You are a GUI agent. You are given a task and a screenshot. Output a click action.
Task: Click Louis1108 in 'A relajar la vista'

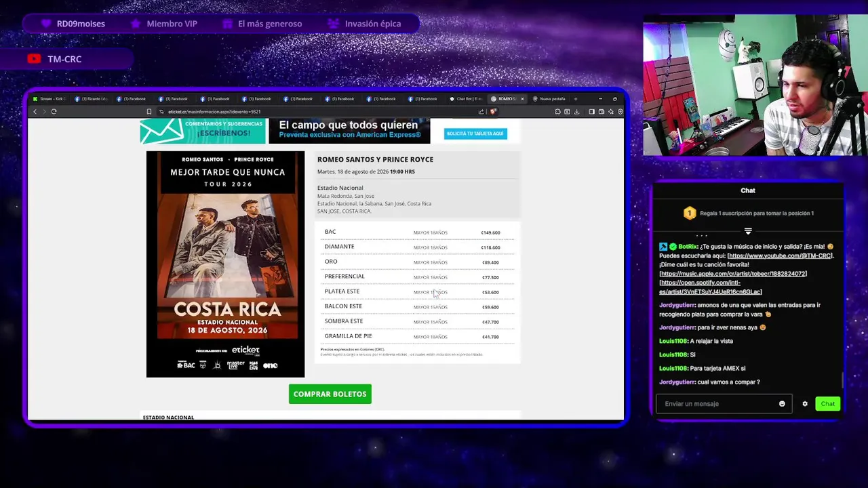(673, 341)
